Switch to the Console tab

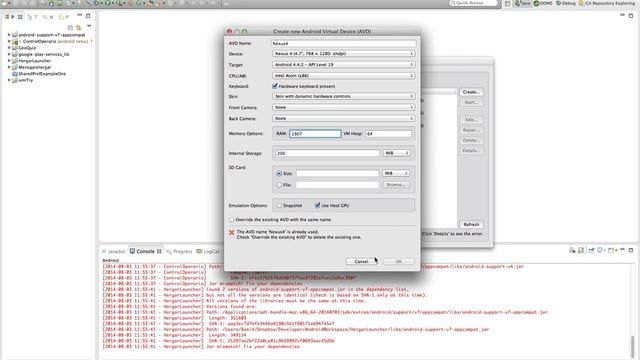click(x=145, y=251)
